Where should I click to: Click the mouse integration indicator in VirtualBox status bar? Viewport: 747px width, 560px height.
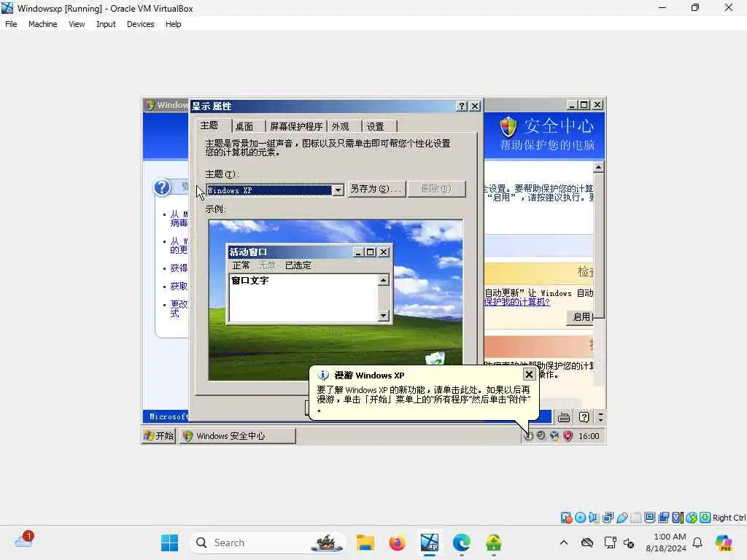coord(692,518)
